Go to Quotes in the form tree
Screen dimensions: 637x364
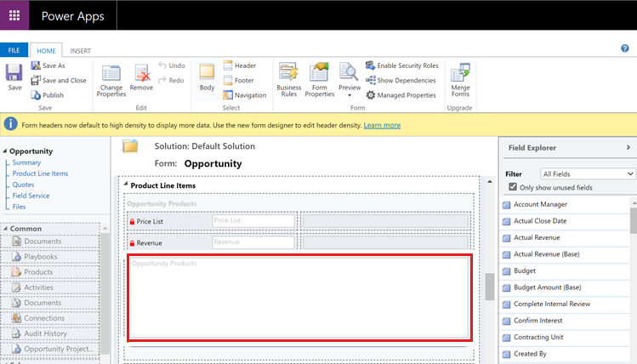[23, 185]
